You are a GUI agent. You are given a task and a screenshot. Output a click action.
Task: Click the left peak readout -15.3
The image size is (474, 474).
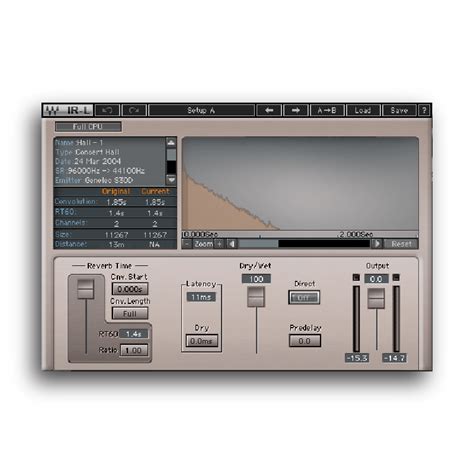tap(357, 358)
